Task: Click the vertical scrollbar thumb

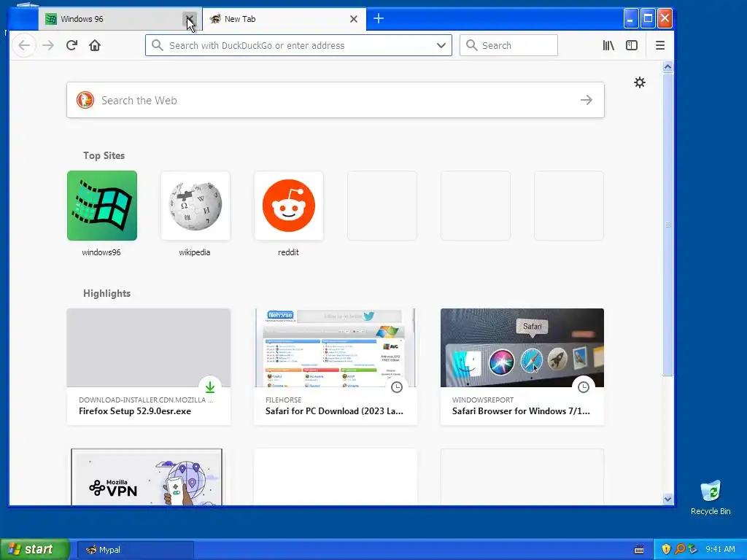Action: coord(667,224)
